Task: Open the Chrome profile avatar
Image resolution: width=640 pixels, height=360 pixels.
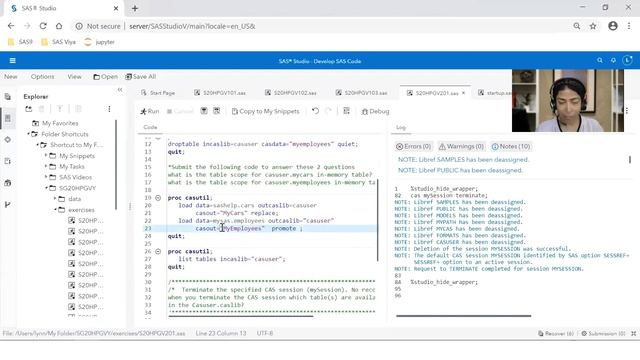Action: [613, 26]
